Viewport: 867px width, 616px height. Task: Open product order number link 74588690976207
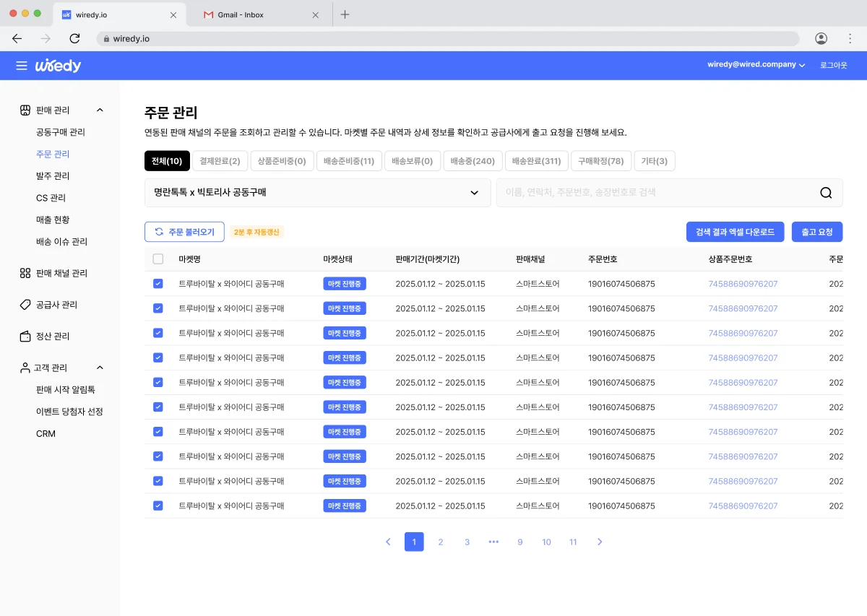pos(743,283)
